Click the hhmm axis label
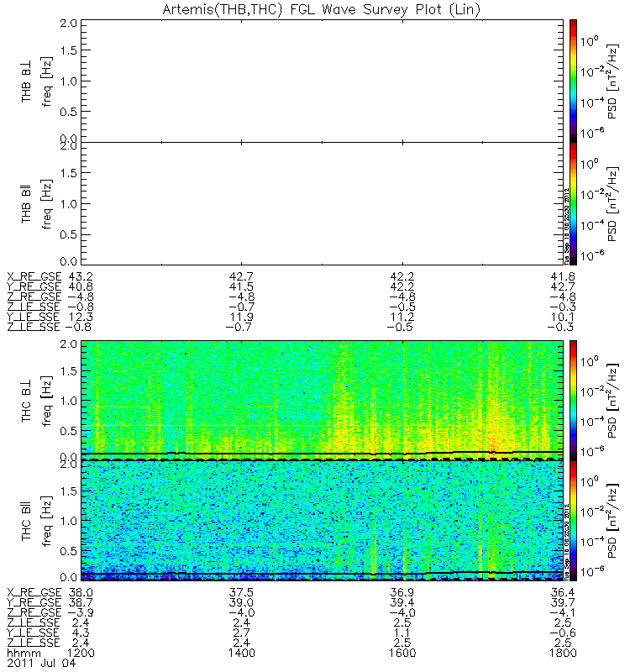 click(x=24, y=654)
